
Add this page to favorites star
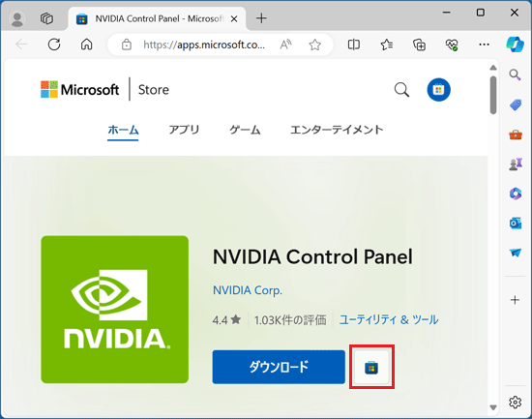tap(315, 45)
